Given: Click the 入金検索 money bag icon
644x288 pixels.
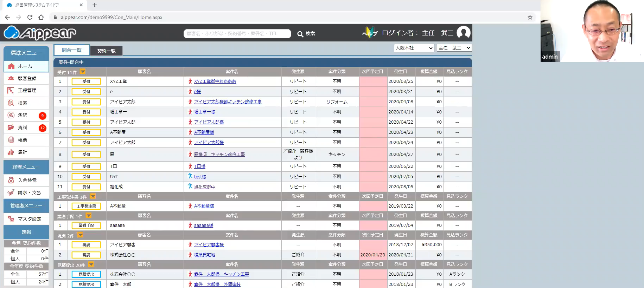Looking at the screenshot, I should [11, 180].
